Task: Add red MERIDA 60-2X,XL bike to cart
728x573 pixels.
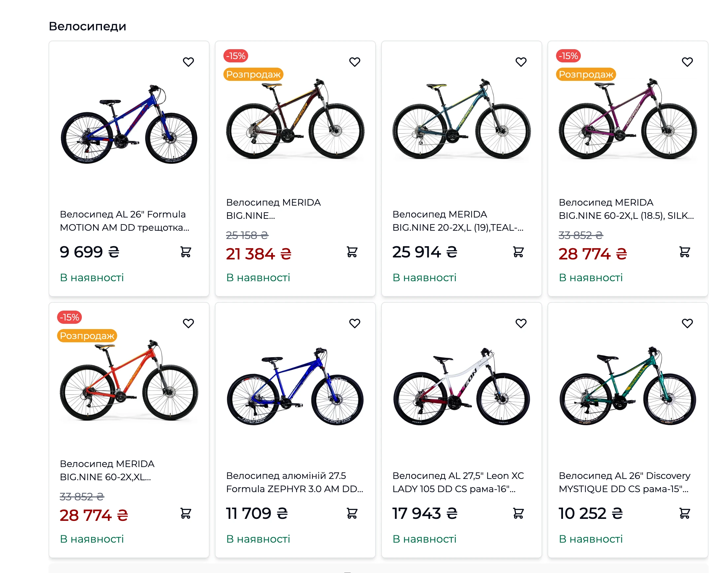Action: [185, 513]
